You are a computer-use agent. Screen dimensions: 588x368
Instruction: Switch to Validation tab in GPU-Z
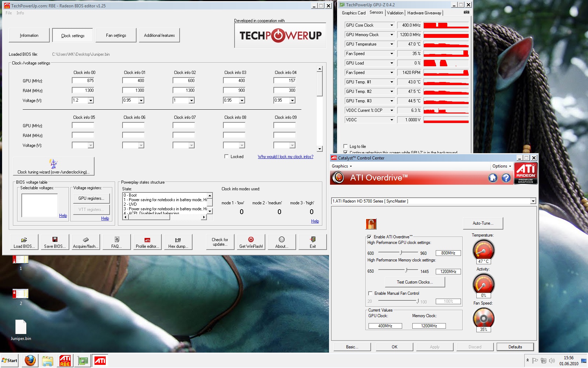click(x=395, y=13)
